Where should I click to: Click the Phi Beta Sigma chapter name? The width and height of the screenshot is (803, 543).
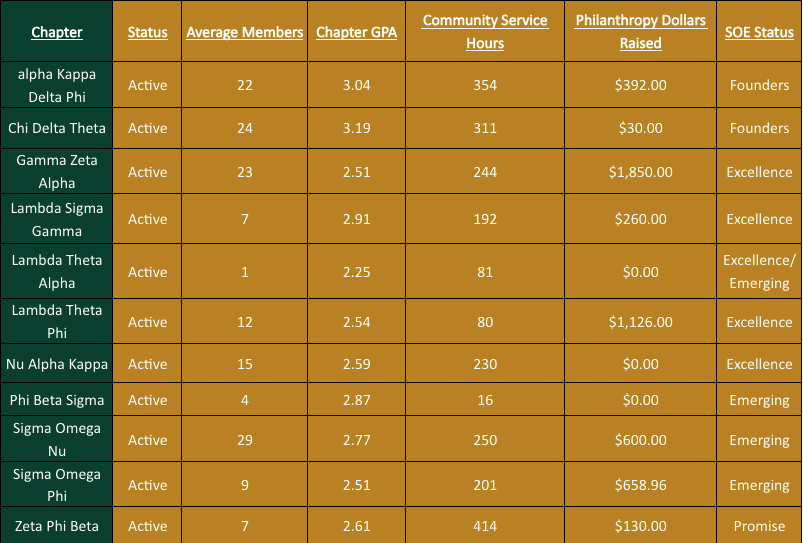[57, 400]
